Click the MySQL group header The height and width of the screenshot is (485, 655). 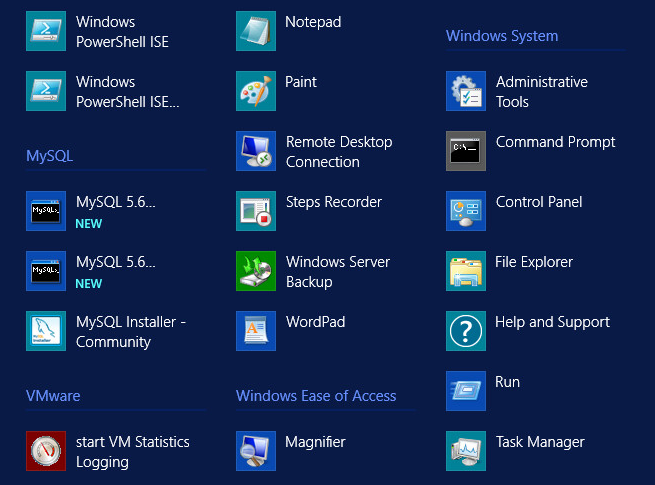coord(49,156)
